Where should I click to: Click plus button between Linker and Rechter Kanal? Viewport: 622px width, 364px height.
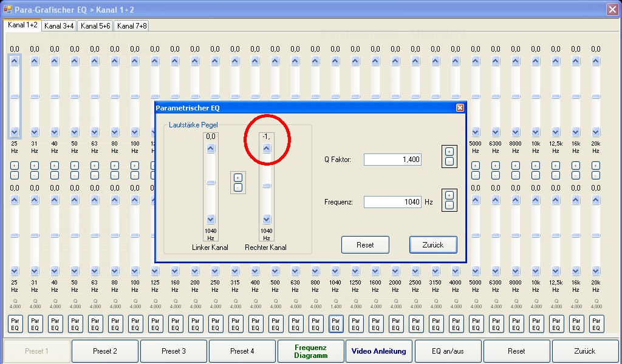coord(238,178)
